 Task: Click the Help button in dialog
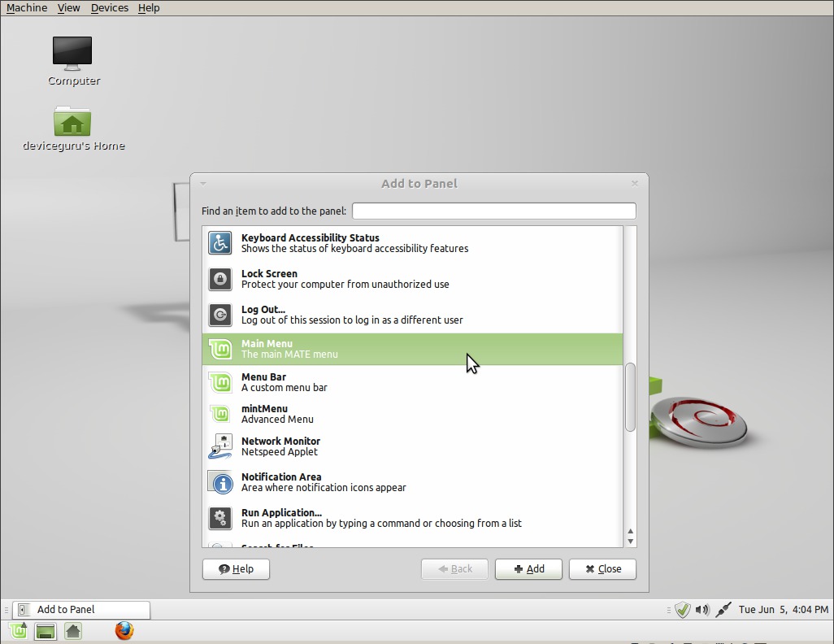pos(237,569)
